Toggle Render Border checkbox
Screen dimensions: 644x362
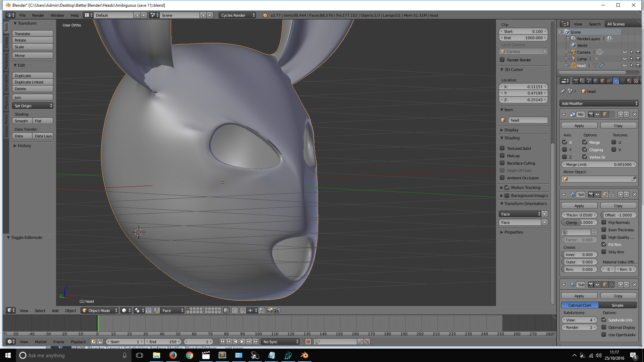point(502,60)
